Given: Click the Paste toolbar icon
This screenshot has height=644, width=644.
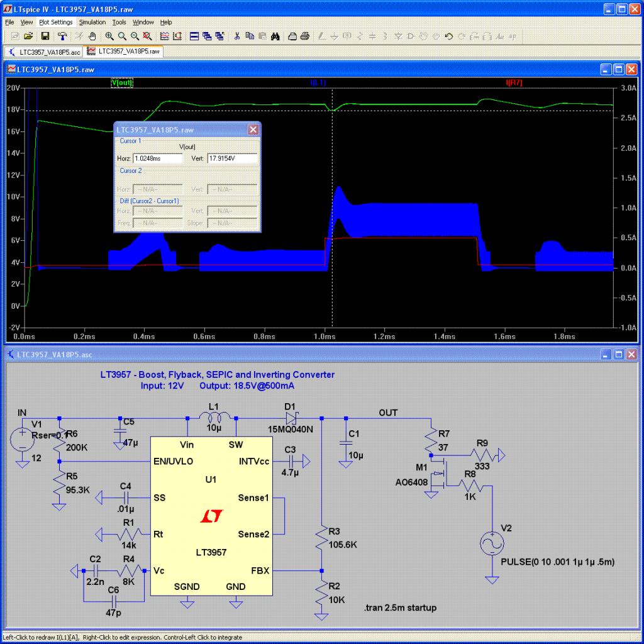Looking at the screenshot, I should pyautogui.click(x=262, y=36).
